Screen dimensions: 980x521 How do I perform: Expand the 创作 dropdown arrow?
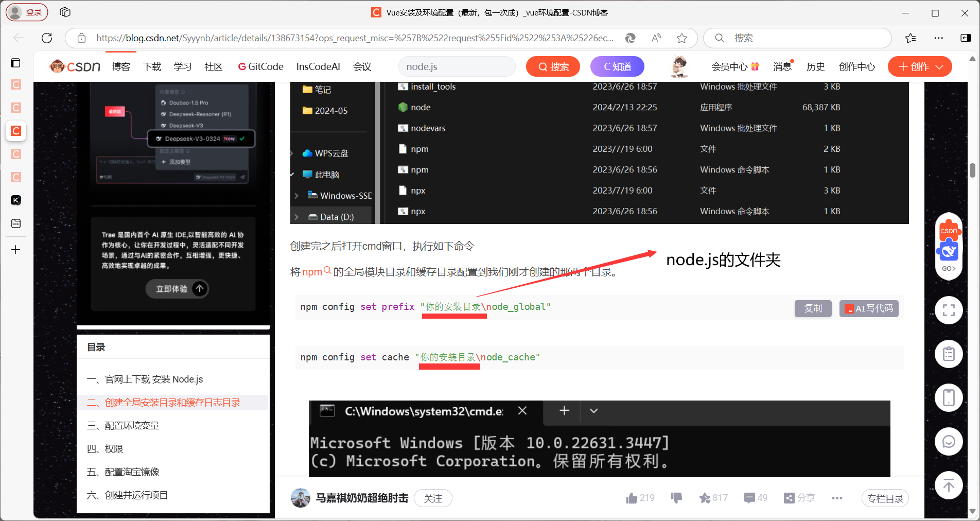coord(939,67)
